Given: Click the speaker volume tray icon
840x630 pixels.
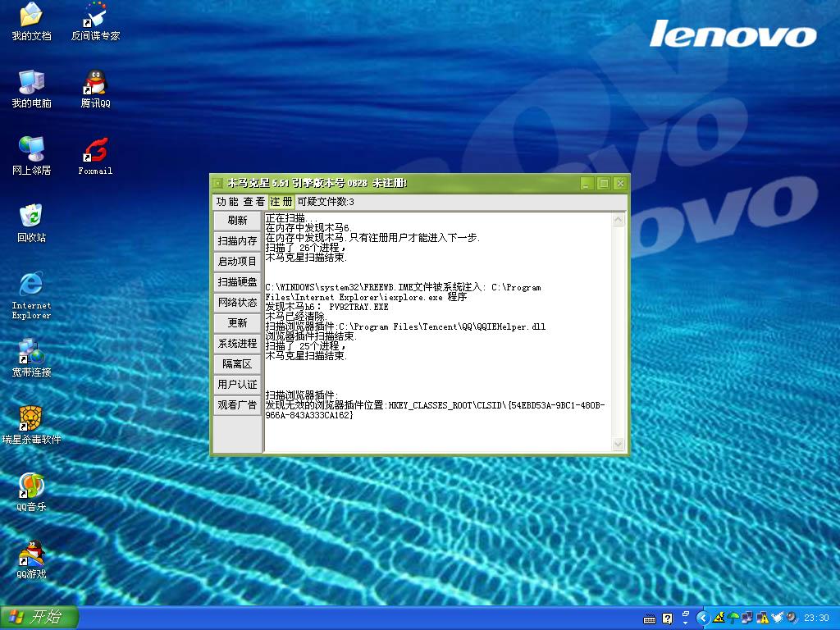Looking at the screenshot, I should tap(792, 618).
